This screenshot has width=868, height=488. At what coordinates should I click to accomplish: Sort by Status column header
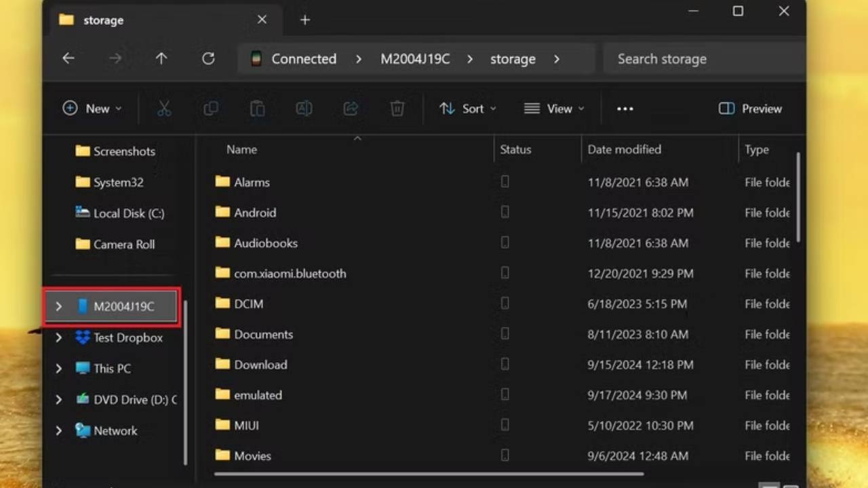pos(515,149)
